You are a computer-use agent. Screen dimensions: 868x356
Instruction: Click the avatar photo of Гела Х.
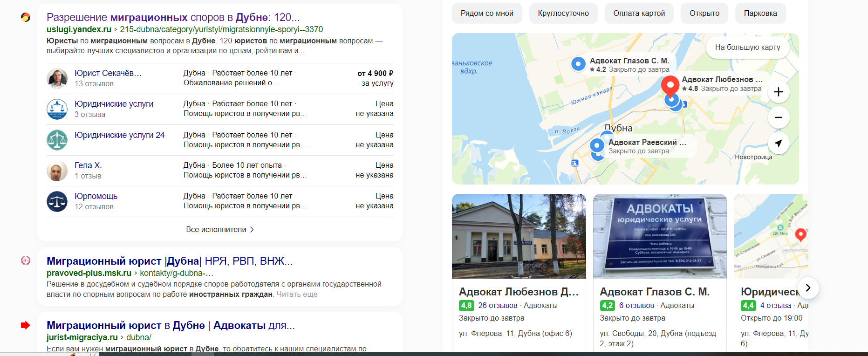[x=57, y=171]
